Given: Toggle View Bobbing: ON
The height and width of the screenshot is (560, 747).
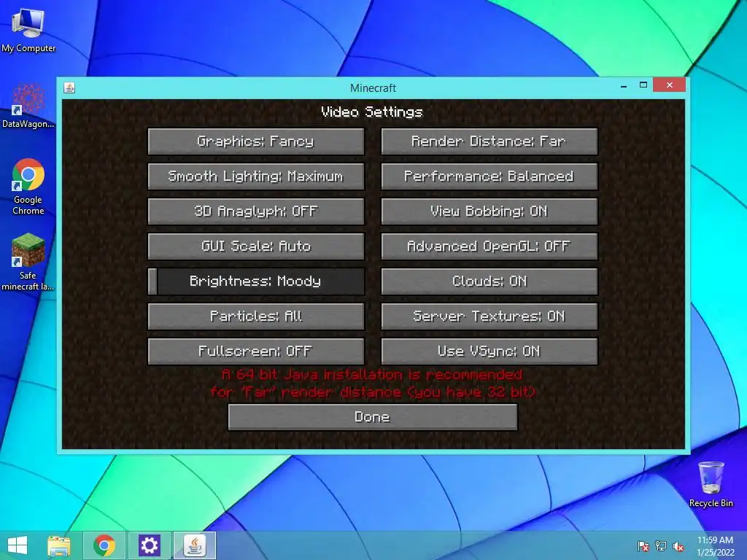Looking at the screenshot, I should coord(489,211).
